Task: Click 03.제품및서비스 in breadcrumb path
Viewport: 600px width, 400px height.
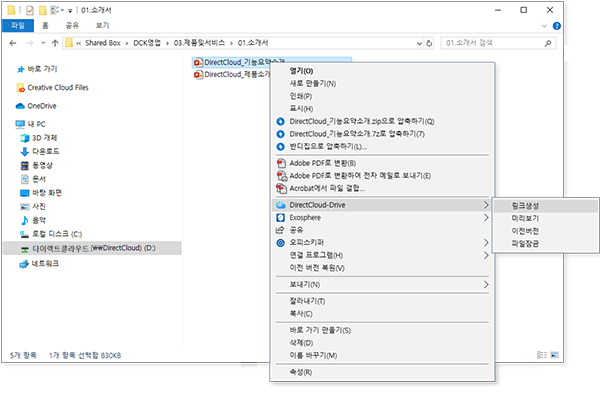Action: click(199, 43)
